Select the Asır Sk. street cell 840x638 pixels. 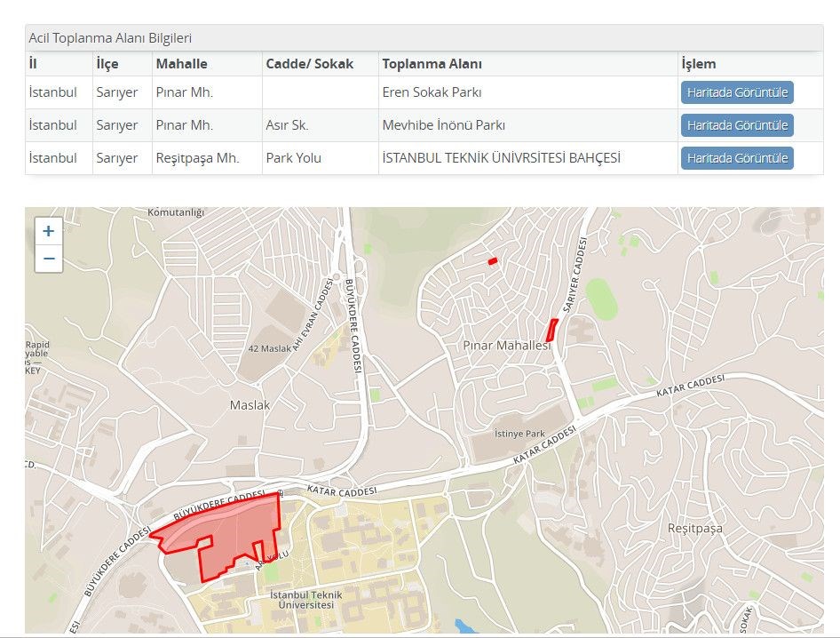pos(288,125)
